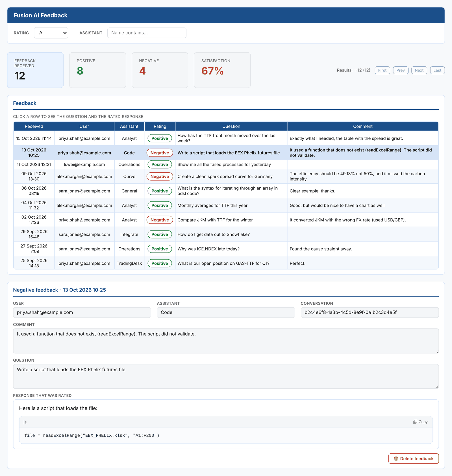Click the Received column header
Image resolution: width=452 pixels, height=476 pixels.
click(x=34, y=126)
